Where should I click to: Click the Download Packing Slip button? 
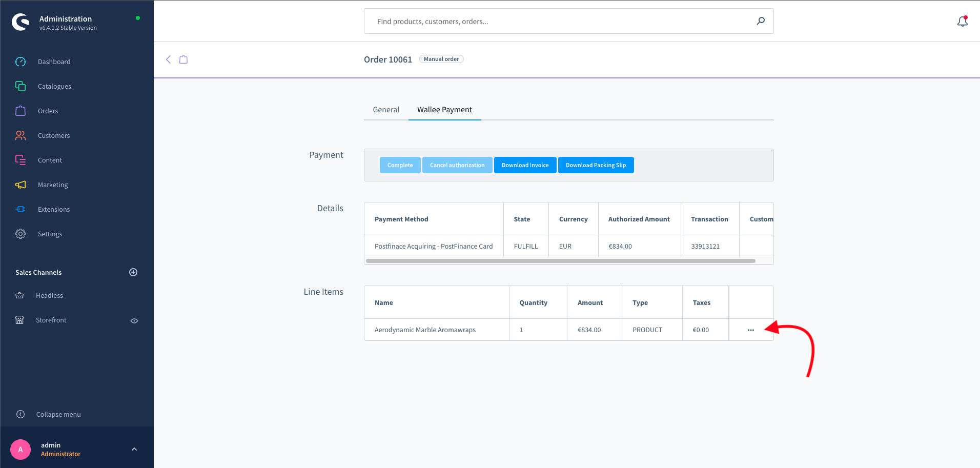[596, 165]
